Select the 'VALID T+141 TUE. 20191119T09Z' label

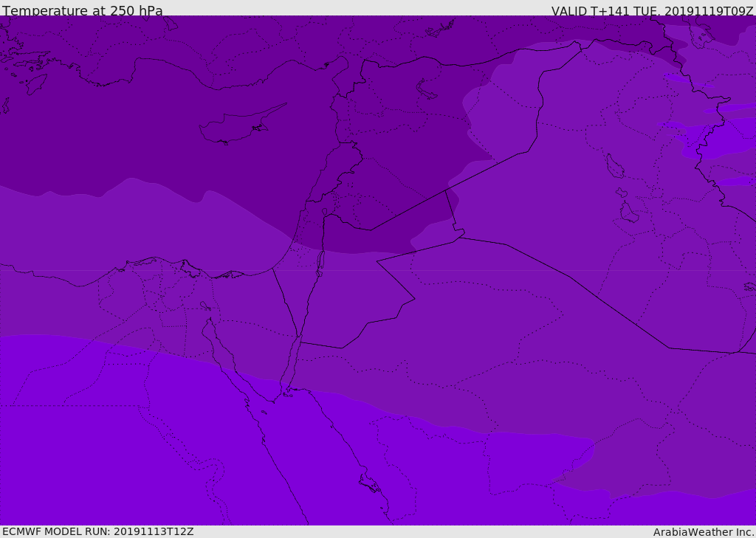[653, 11]
